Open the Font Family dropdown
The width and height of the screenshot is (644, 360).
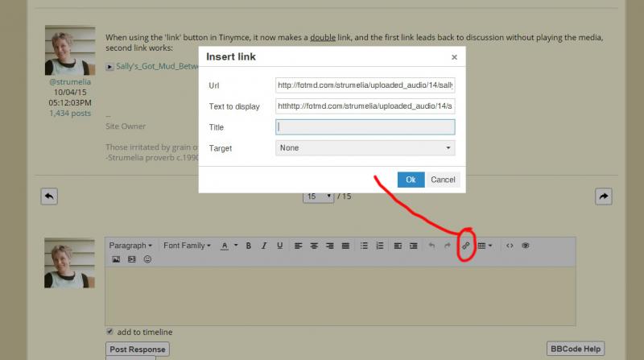pyautogui.click(x=187, y=246)
